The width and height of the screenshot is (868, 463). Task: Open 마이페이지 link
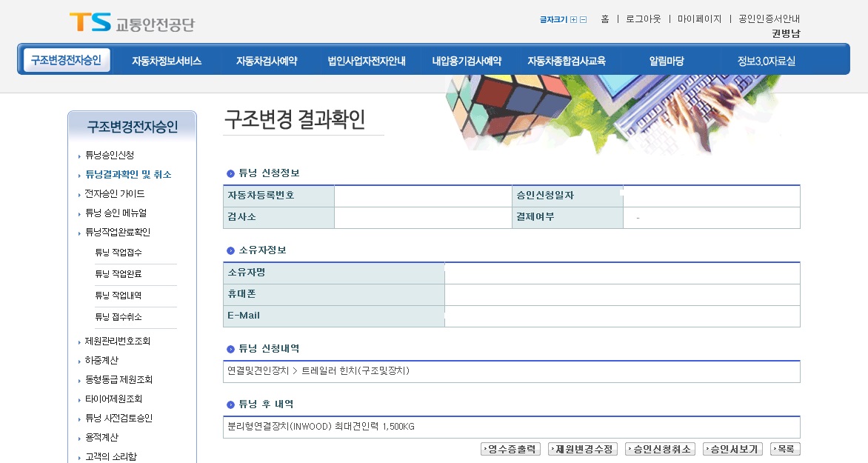click(x=699, y=19)
